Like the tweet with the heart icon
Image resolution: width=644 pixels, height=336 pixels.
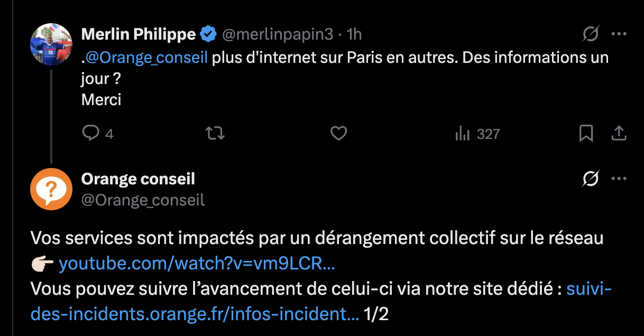[x=338, y=134]
